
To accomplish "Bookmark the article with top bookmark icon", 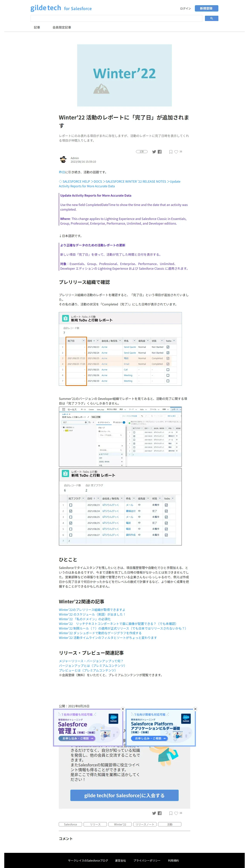I will 171,152.
